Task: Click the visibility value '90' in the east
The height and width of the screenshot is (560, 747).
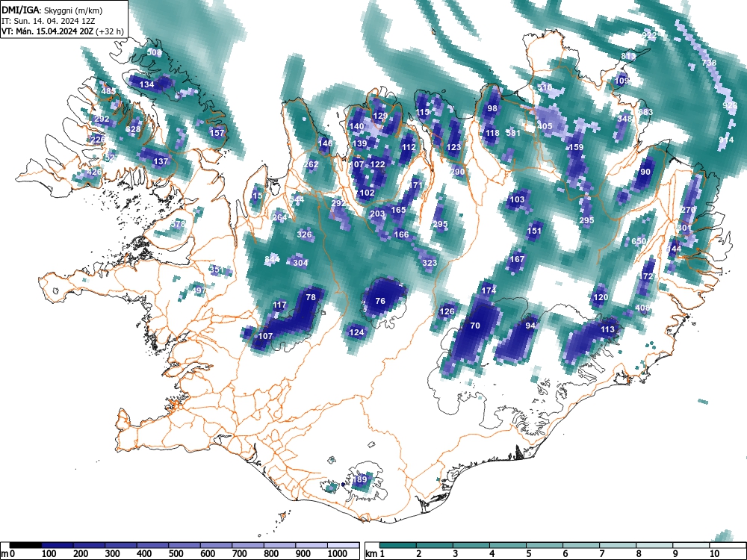Action: [x=645, y=172]
